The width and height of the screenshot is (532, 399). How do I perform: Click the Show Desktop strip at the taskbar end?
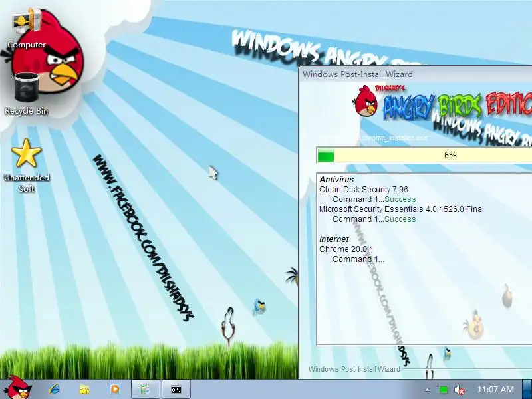tap(527, 389)
